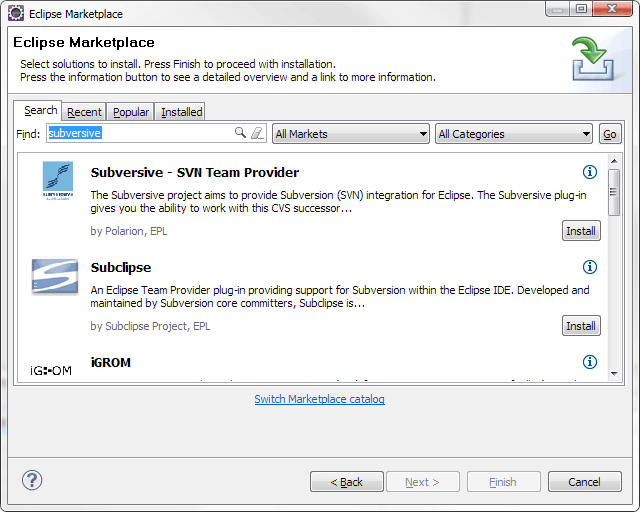Viewport: 640px width, 512px height.
Task: Click the Eclipse icon in title bar
Action: [x=16, y=13]
